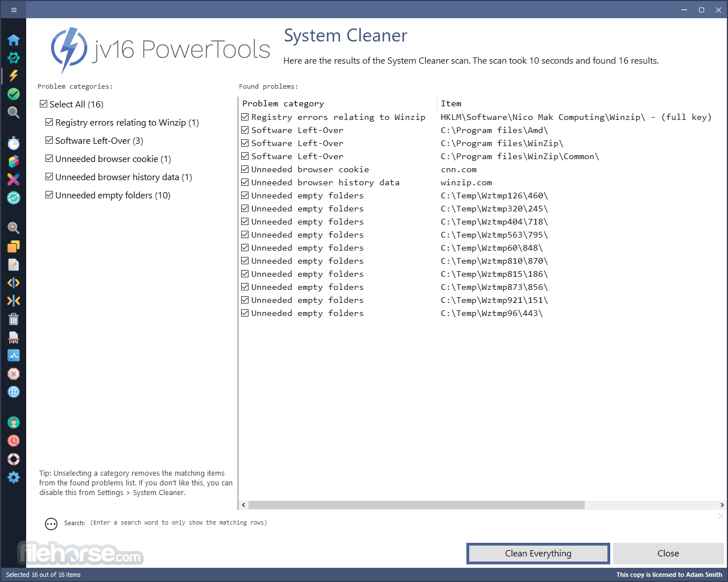Open the blue gear Settings sidebar icon

[x=14, y=477]
